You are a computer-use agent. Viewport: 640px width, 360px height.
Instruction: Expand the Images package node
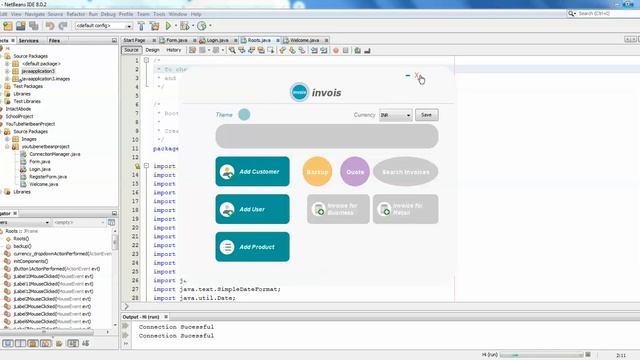pyautogui.click(x=7, y=139)
